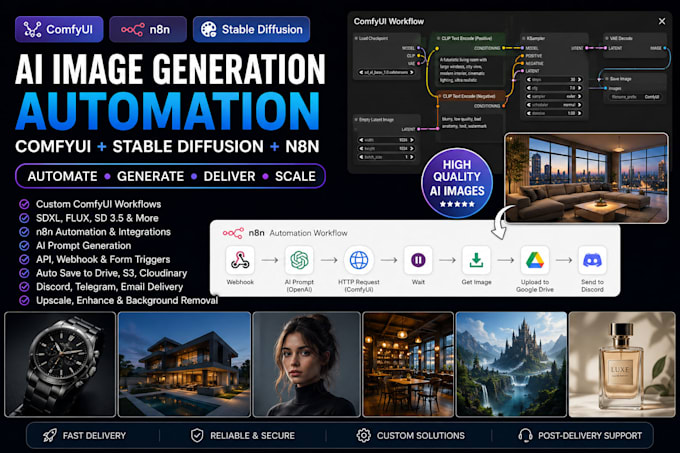
Task: Select the Get Image download node icon
Action: pyautogui.click(x=476, y=260)
